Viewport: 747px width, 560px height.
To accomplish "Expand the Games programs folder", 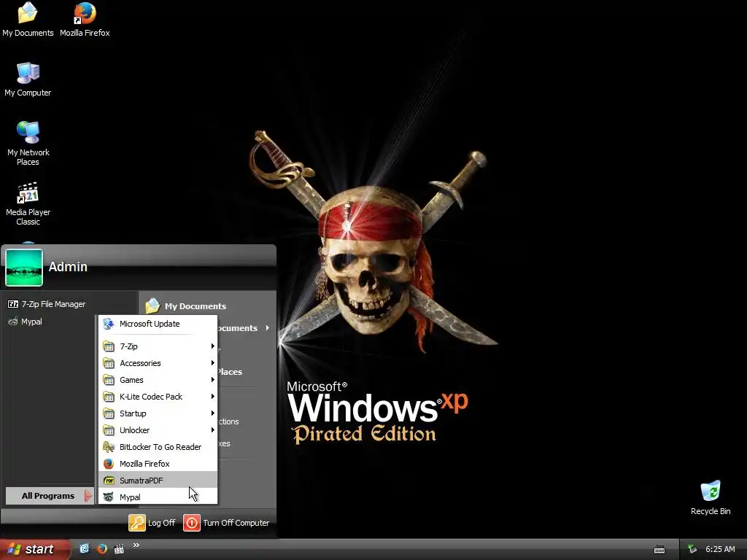I will 158,379.
